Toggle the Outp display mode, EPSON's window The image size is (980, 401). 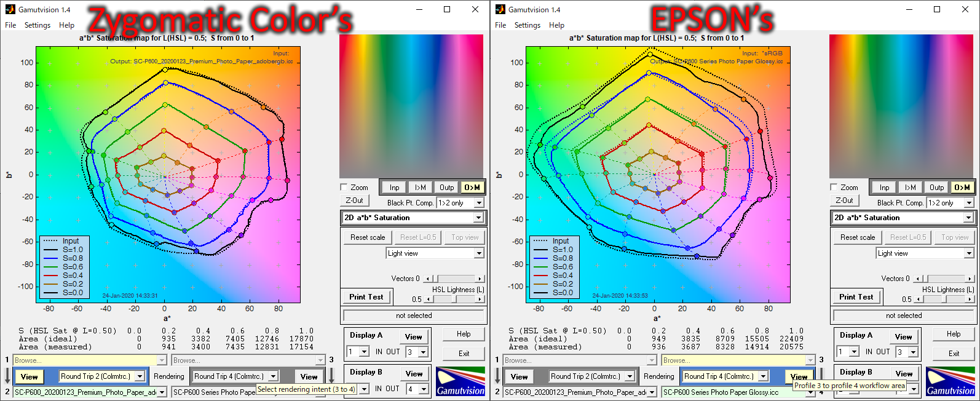tap(937, 188)
